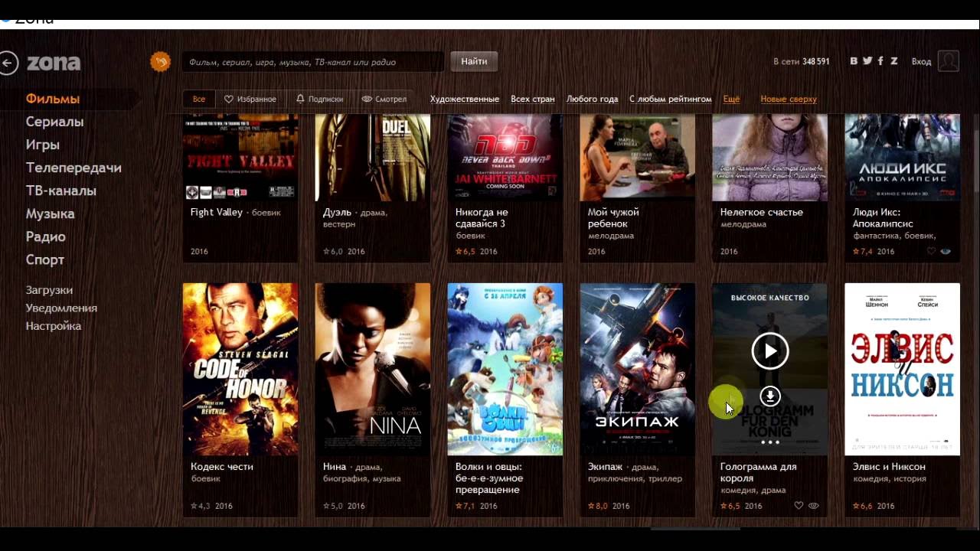Click the 7,4 rating of Люди Икс
The image size is (980, 551).
[863, 251]
